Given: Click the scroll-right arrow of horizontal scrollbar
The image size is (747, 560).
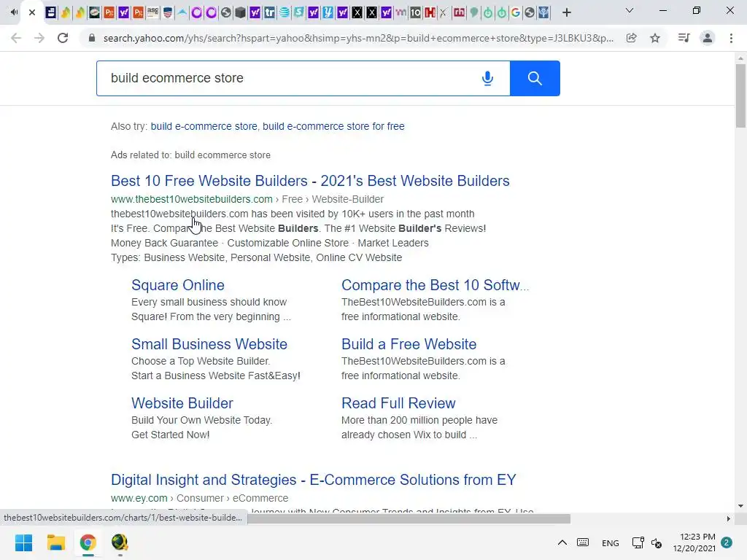Looking at the screenshot, I should [728, 518].
